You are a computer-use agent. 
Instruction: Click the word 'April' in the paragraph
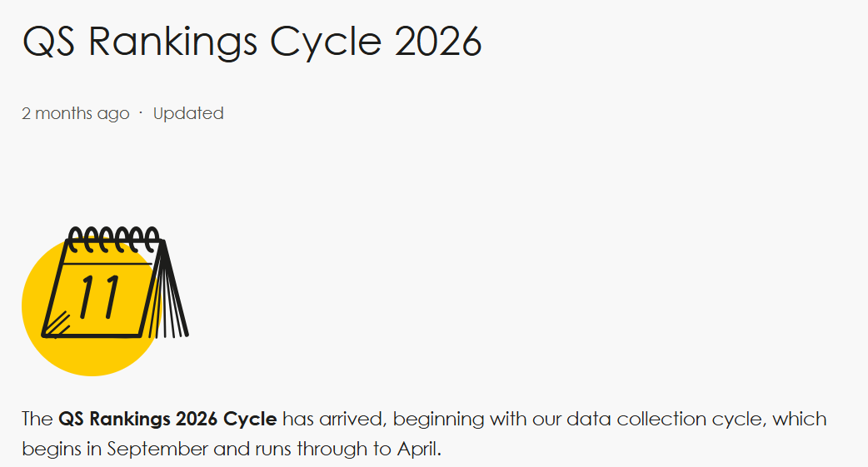(x=417, y=449)
